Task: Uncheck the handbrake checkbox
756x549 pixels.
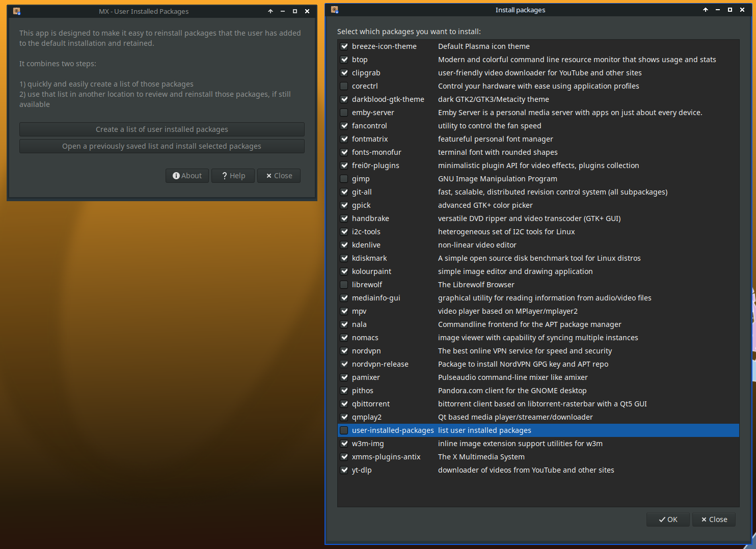Action: [344, 218]
